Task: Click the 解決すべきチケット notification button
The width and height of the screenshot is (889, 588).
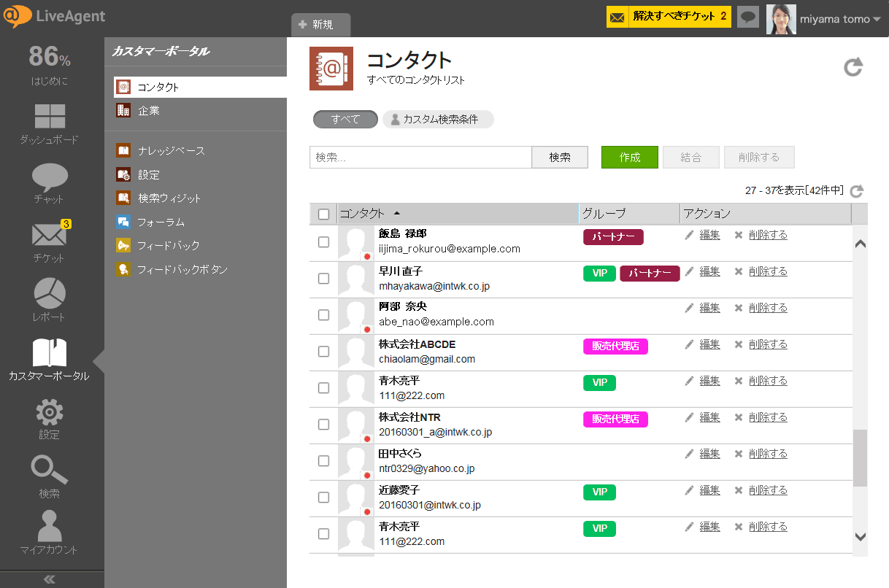Action: [669, 17]
